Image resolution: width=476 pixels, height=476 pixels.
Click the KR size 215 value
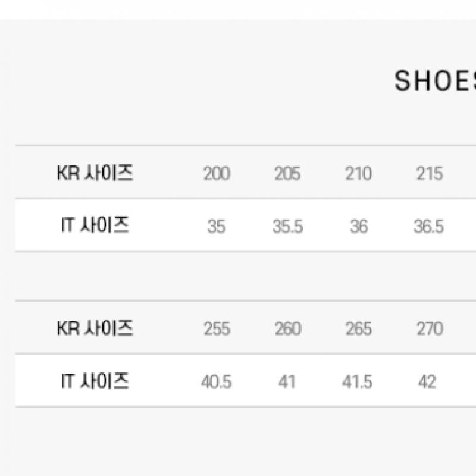pyautogui.click(x=430, y=174)
